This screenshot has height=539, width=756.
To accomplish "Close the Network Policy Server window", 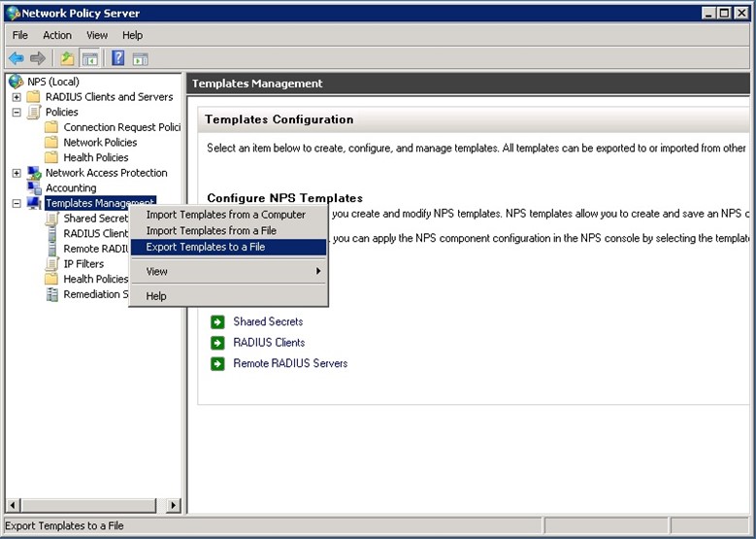I will click(741, 13).
